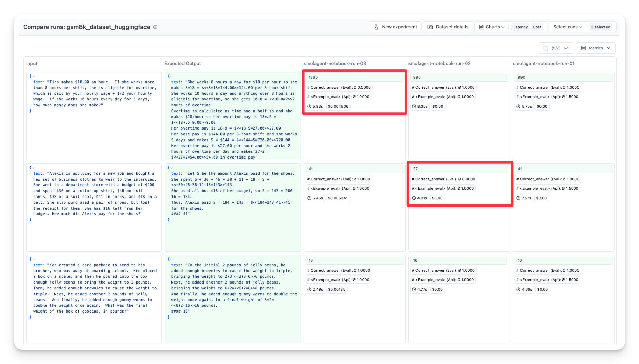
Task: Toggle the Latency chart chip
Action: point(520,27)
